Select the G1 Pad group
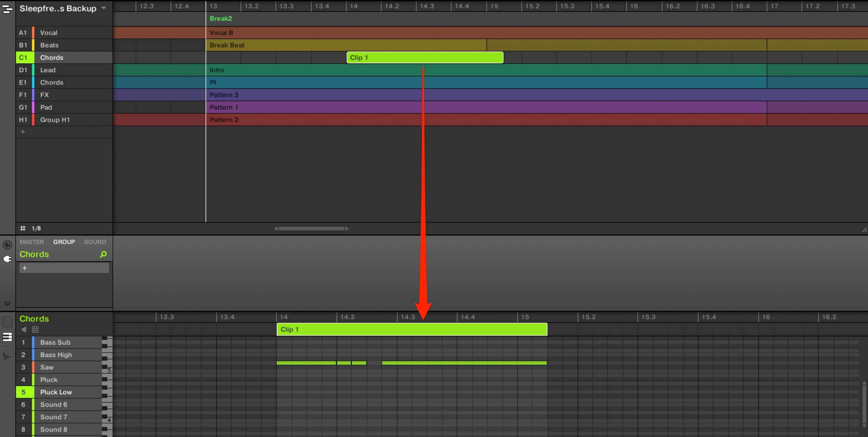 coord(64,107)
